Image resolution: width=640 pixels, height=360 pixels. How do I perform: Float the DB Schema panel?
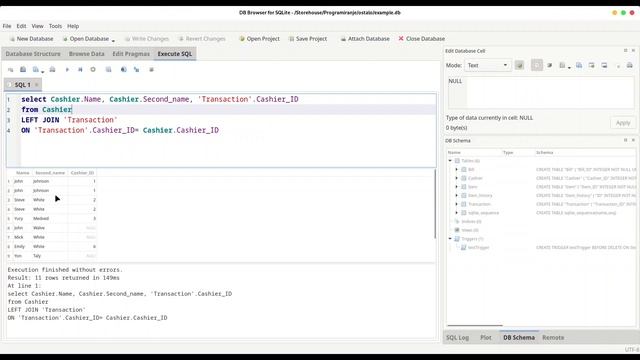625,140
